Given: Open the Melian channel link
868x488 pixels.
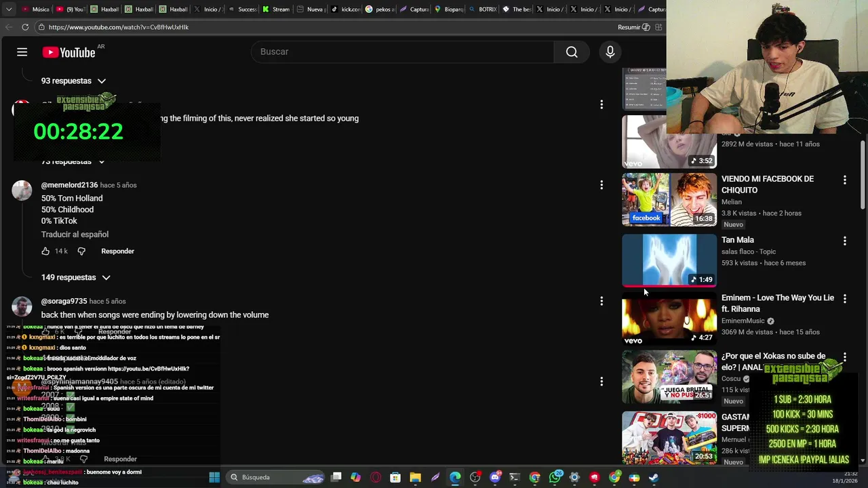Looking at the screenshot, I should pos(732,202).
